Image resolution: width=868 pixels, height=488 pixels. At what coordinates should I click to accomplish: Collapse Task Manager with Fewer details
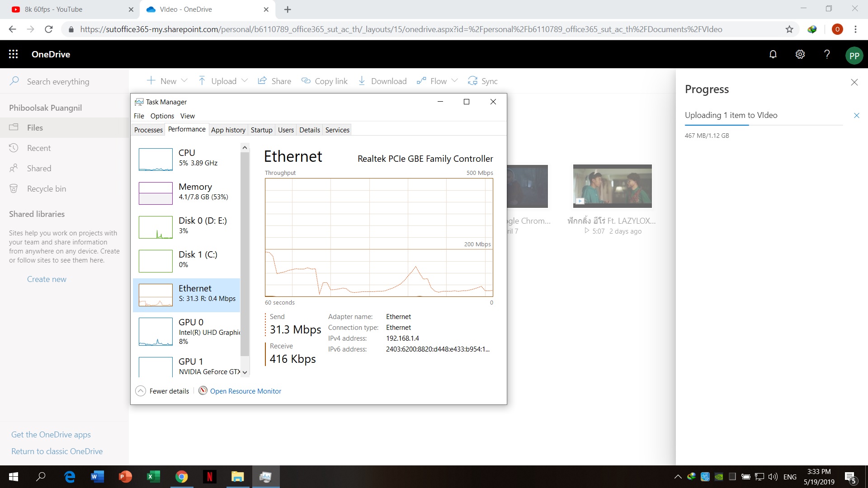pyautogui.click(x=162, y=391)
